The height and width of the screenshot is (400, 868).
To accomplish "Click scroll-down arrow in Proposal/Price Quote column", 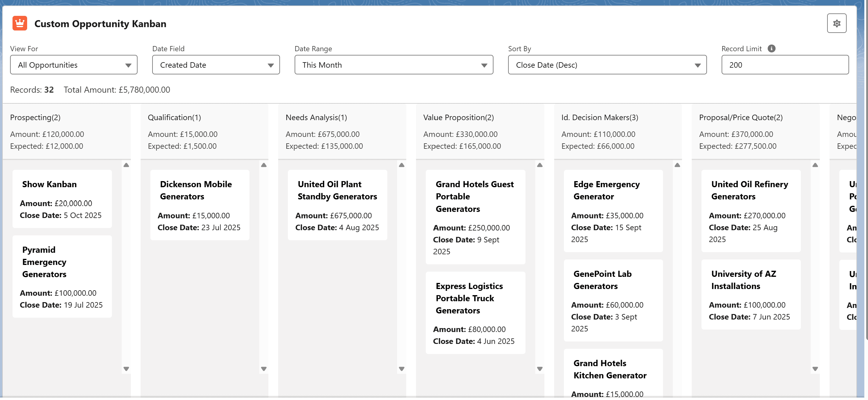I will tap(815, 369).
